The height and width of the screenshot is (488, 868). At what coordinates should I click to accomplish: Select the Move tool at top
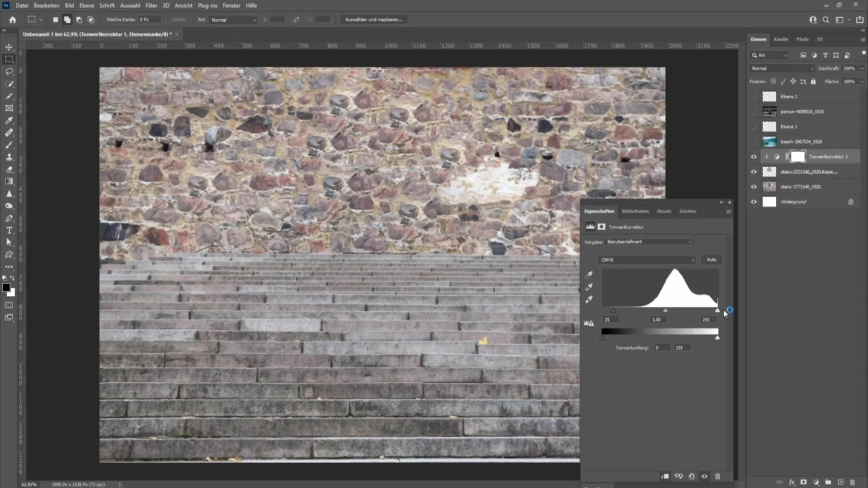click(x=9, y=47)
